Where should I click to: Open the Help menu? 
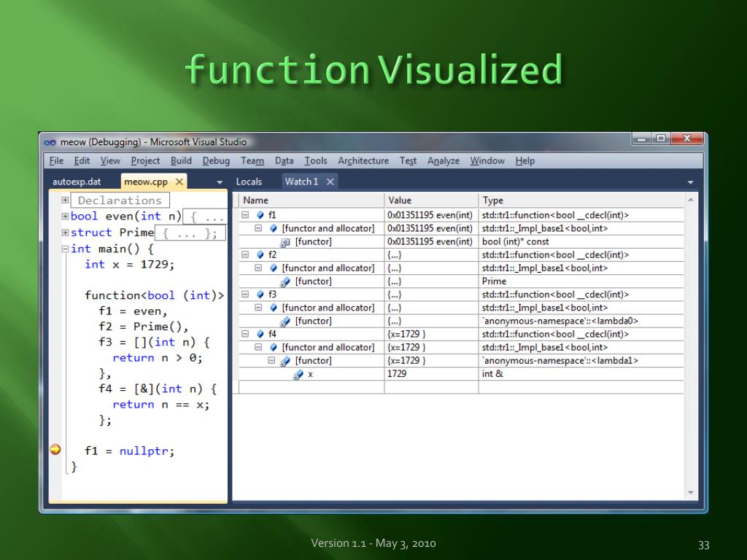[525, 161]
